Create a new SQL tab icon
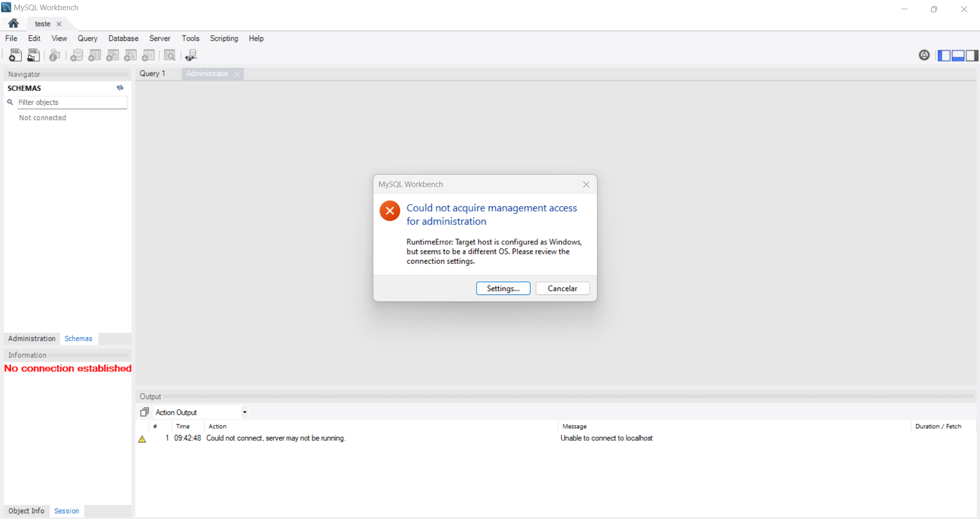This screenshot has width=980, height=519. pos(15,55)
